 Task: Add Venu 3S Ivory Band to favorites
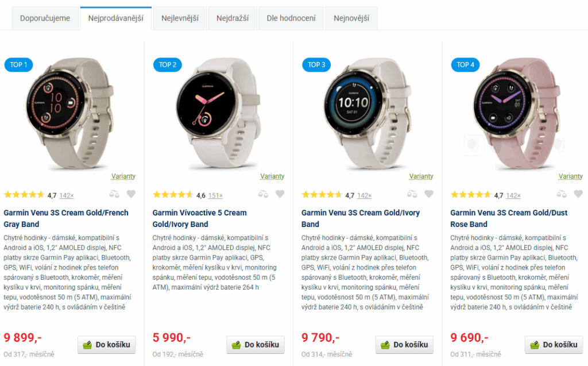pyautogui.click(x=429, y=194)
